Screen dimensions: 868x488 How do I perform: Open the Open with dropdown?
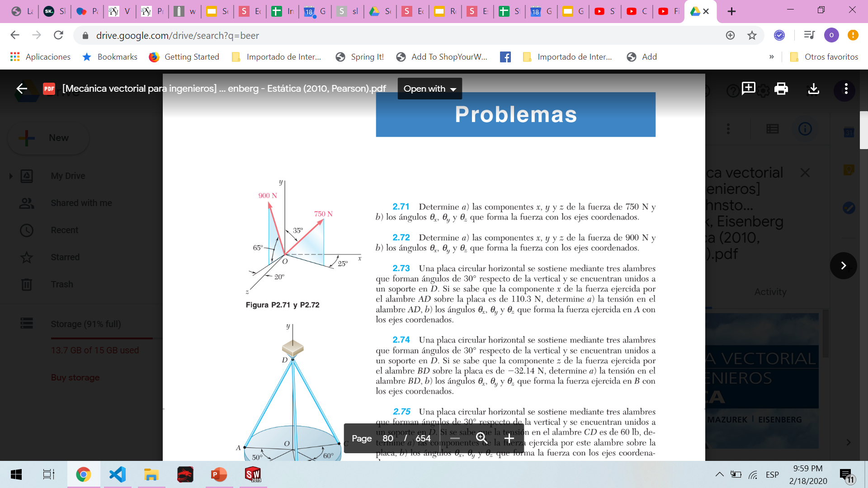[429, 89]
